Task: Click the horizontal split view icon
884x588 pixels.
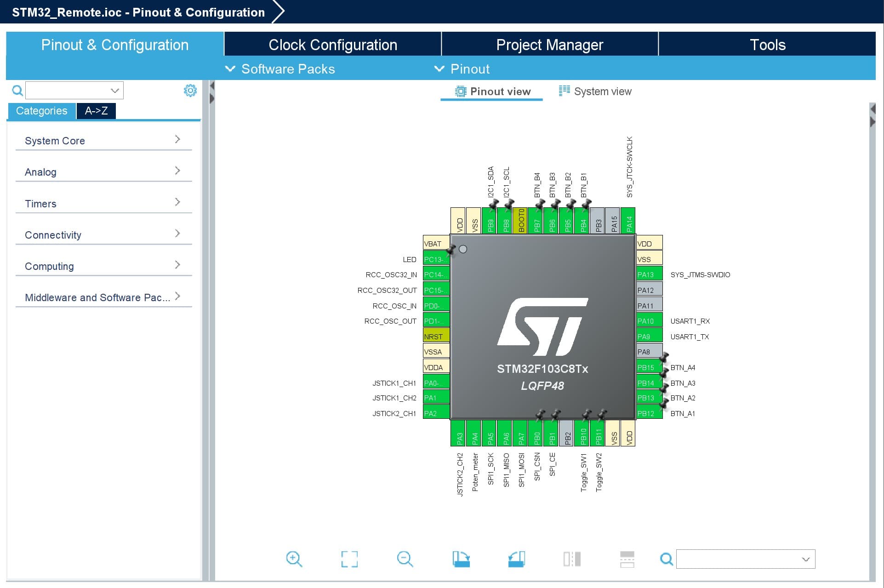Action: click(627, 559)
